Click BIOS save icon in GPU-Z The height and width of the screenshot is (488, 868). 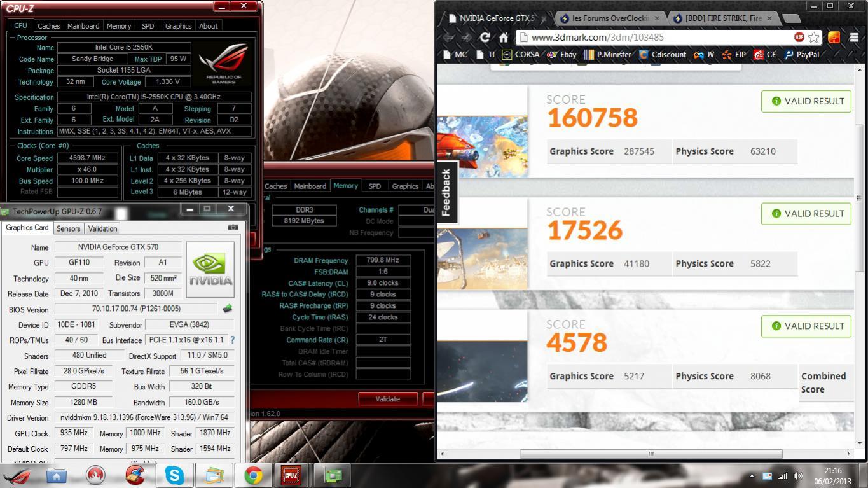227,309
